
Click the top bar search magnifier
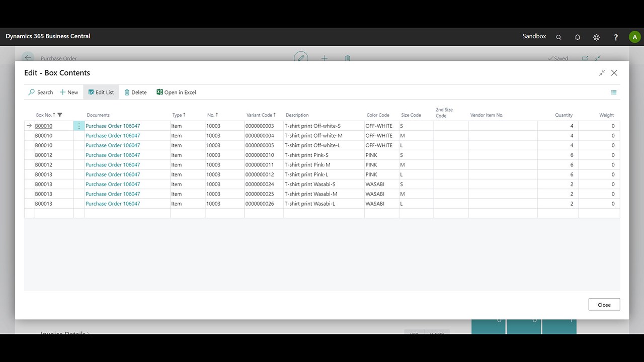click(x=558, y=37)
